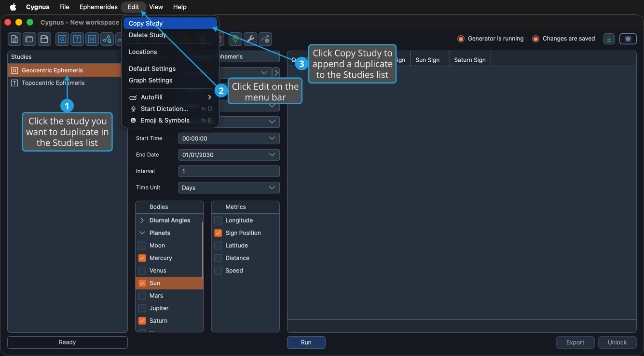Select the Geocentric Ephemeris study
Image resolution: width=644 pixels, height=356 pixels.
click(64, 70)
